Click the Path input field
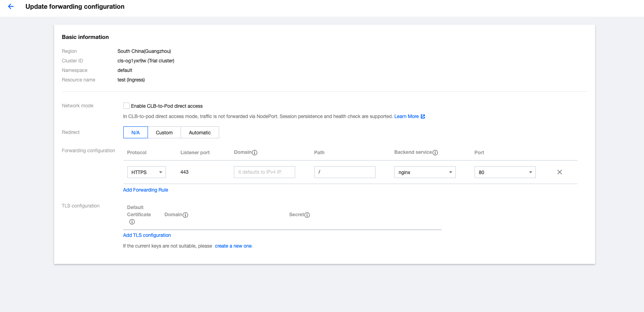 pyautogui.click(x=344, y=172)
